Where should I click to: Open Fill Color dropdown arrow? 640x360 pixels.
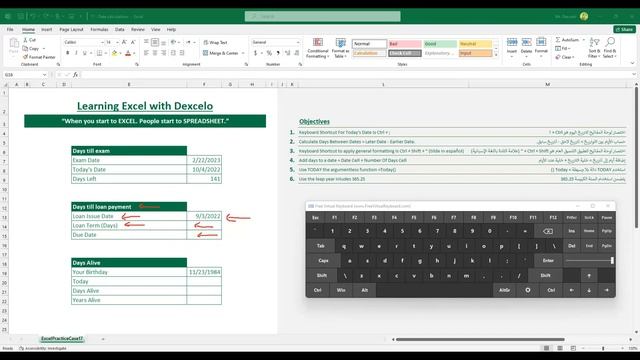pyautogui.click(x=120, y=53)
